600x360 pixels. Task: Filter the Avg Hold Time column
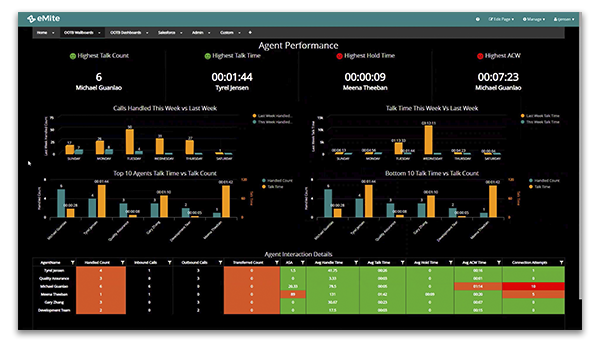(x=451, y=262)
